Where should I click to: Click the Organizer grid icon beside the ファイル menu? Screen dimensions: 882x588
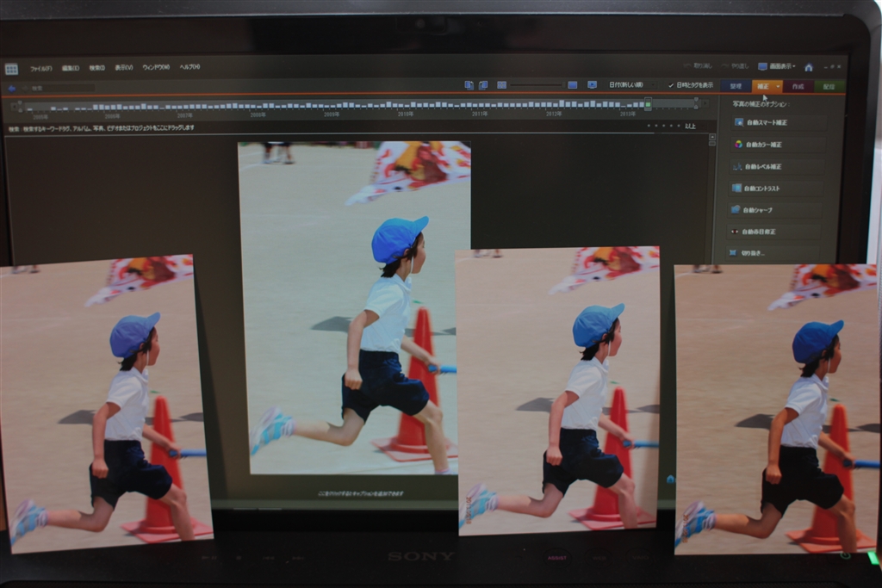[x=11, y=69]
